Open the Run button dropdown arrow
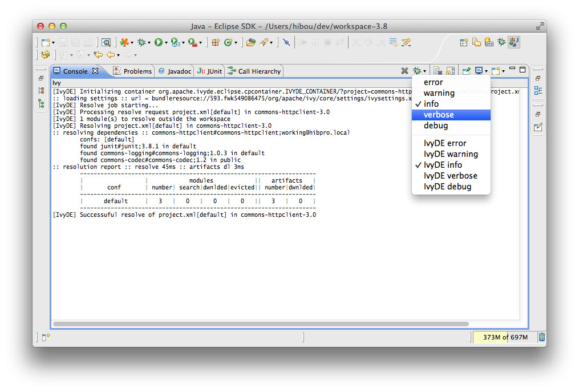579x392 pixels. point(166,43)
